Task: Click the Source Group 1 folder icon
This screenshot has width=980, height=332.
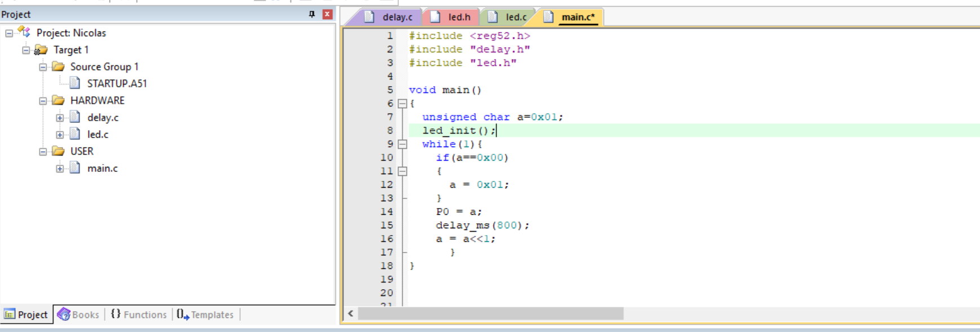Action: point(58,67)
